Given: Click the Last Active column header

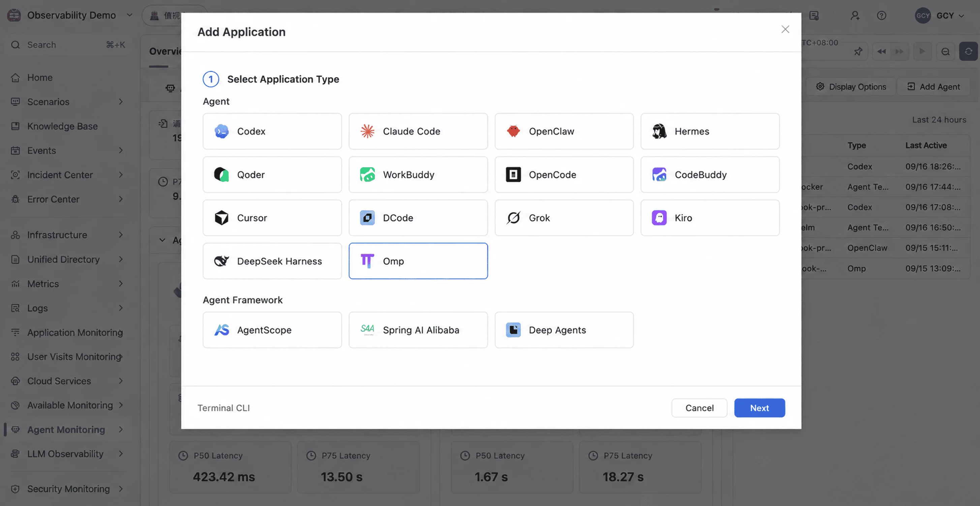Looking at the screenshot, I should coord(926,145).
